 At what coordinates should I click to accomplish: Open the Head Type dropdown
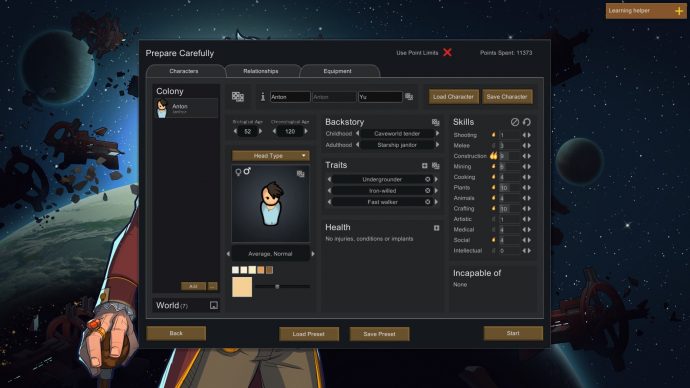point(271,156)
